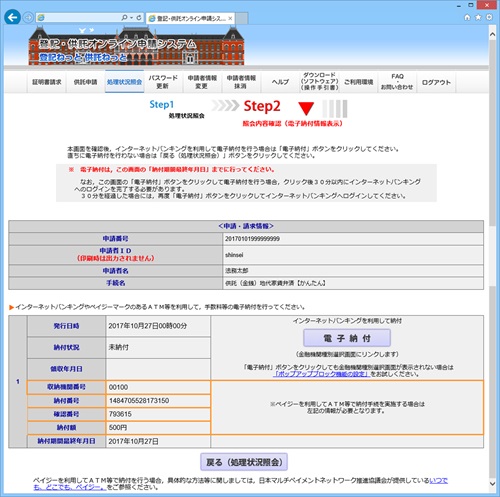Viewport: 500px width, 497px height.
Task: Click the page scrollbar down arrow
Action: [x=492, y=483]
